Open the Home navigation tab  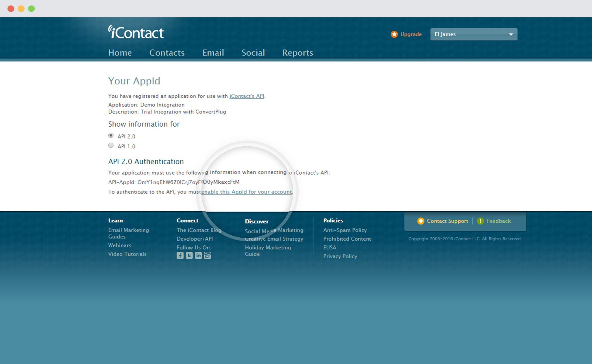120,53
